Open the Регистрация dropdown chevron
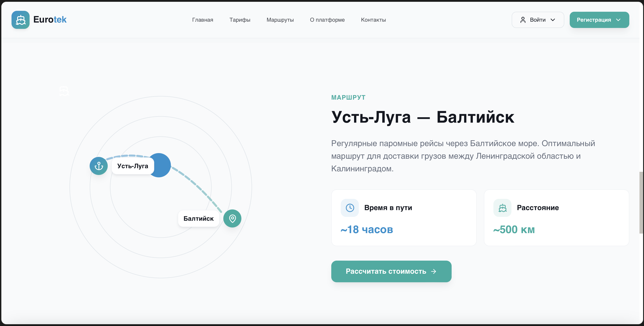Viewport: 644px width, 326px height. coord(619,20)
